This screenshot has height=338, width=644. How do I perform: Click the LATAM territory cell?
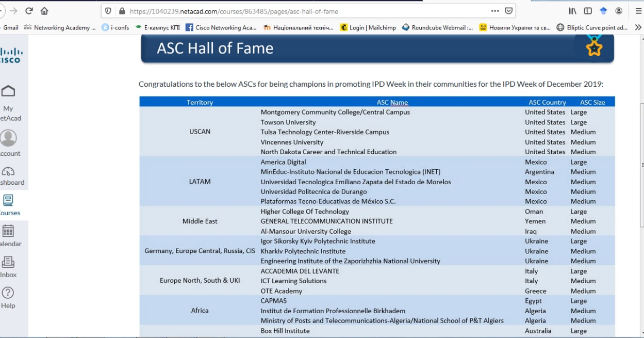pos(200,182)
